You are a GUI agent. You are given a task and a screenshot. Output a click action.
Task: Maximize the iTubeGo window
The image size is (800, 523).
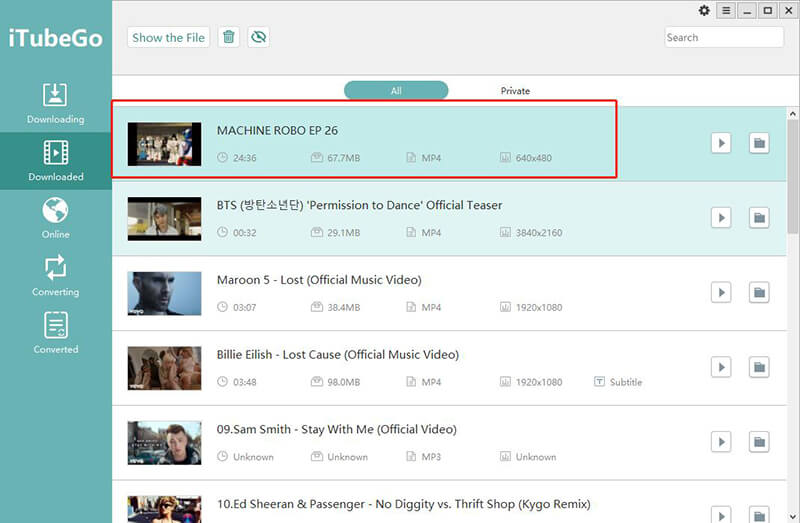point(768,11)
